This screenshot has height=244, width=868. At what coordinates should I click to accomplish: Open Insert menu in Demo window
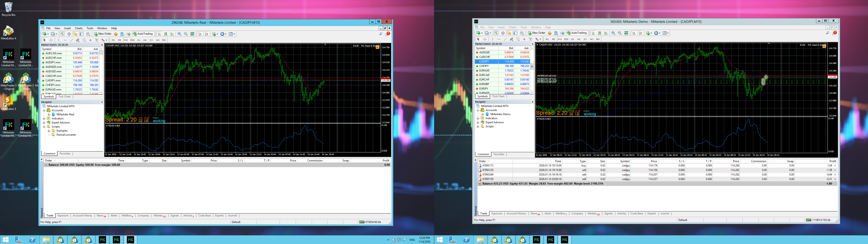[501, 27]
